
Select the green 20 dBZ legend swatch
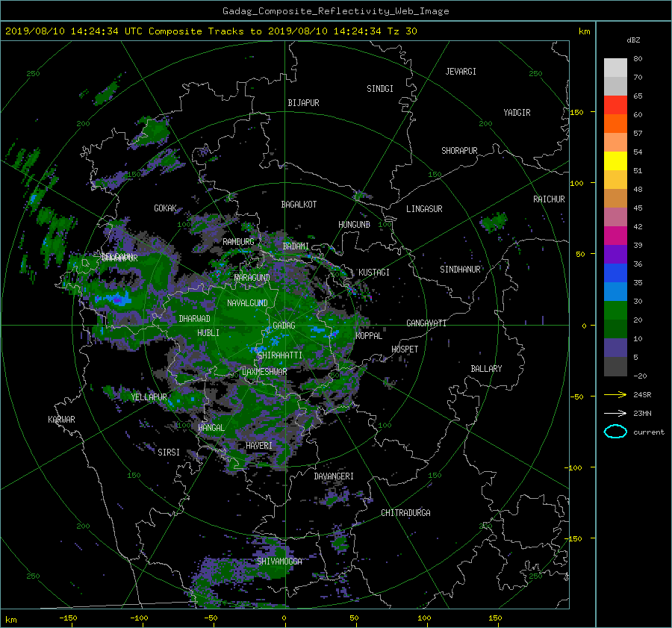[x=615, y=311]
